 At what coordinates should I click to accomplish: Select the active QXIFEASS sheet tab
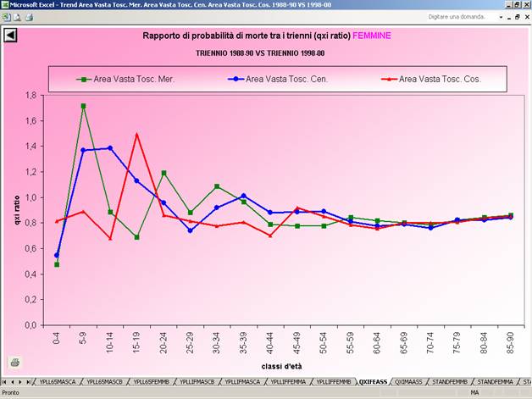(x=373, y=382)
